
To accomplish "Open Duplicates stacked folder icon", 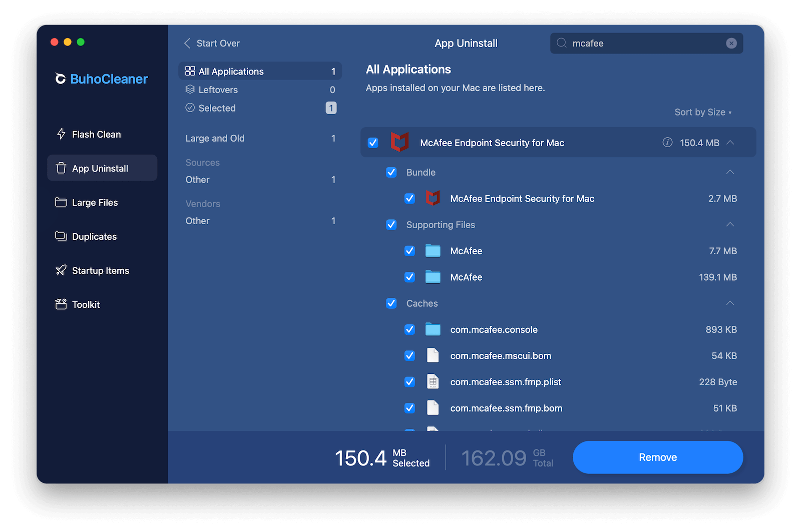I will click(61, 236).
